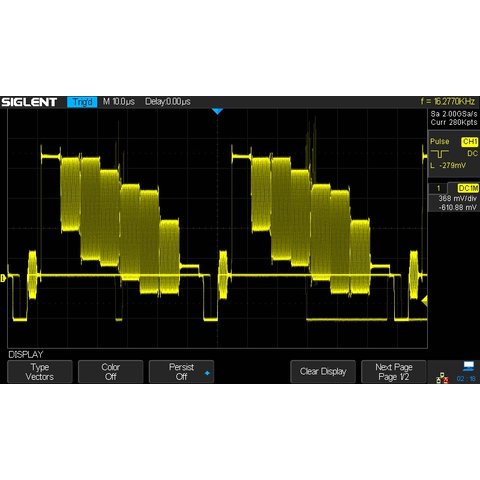Select the M 10.0µs timebase readout

(x=119, y=102)
